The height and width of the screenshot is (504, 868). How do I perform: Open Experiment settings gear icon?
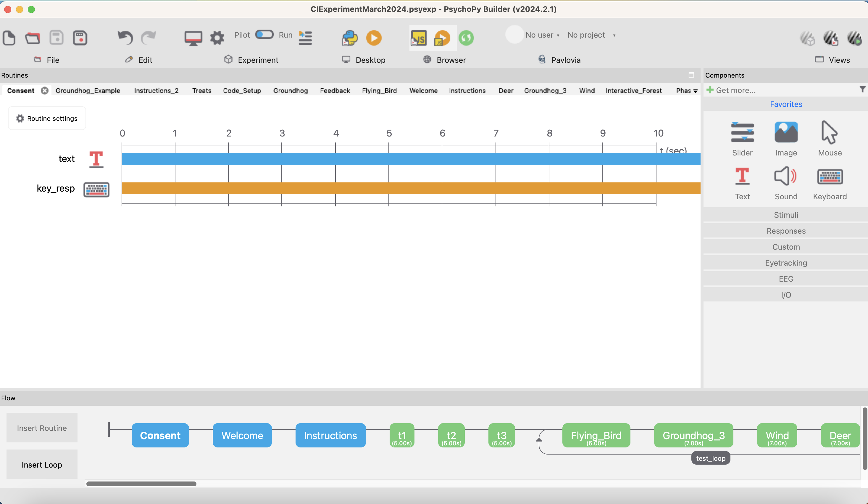[x=217, y=38]
